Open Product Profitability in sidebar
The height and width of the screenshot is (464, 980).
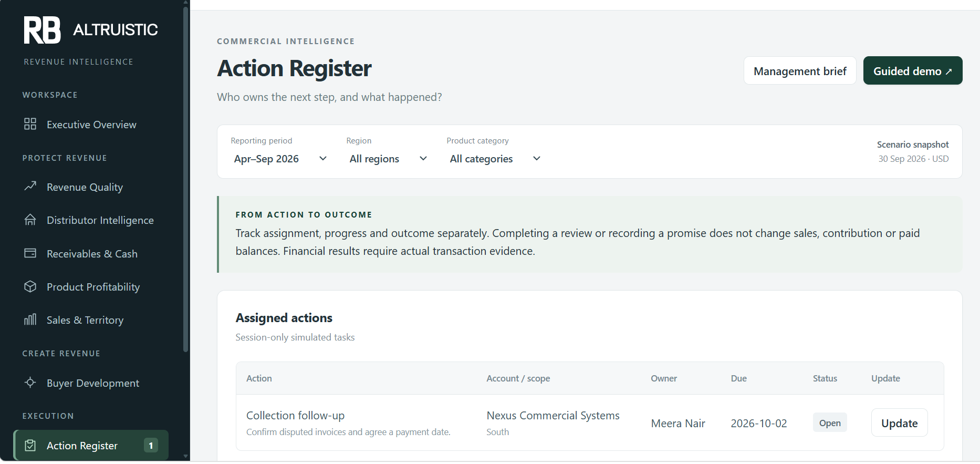click(91, 287)
